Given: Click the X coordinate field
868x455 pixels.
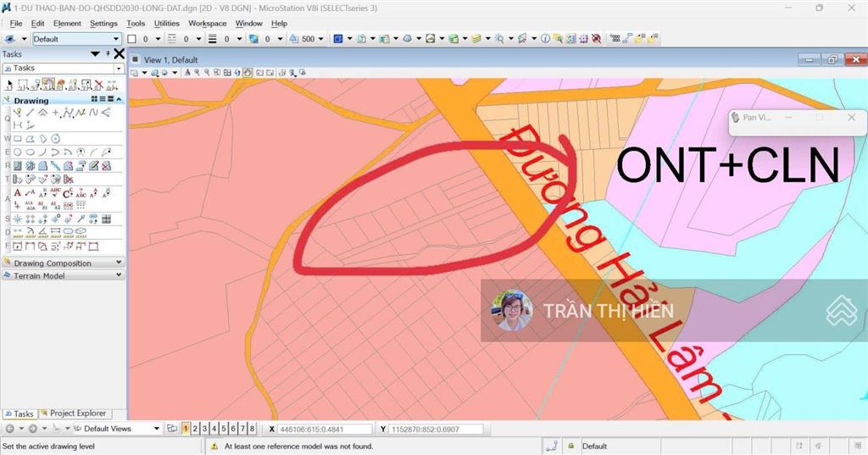Looking at the screenshot, I should pos(325,429).
